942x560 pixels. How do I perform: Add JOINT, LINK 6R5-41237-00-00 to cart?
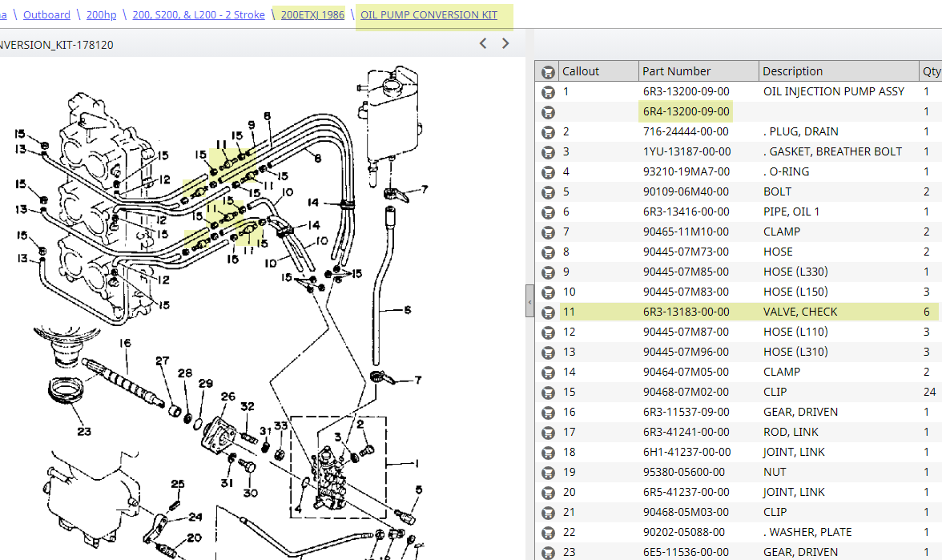click(x=547, y=493)
